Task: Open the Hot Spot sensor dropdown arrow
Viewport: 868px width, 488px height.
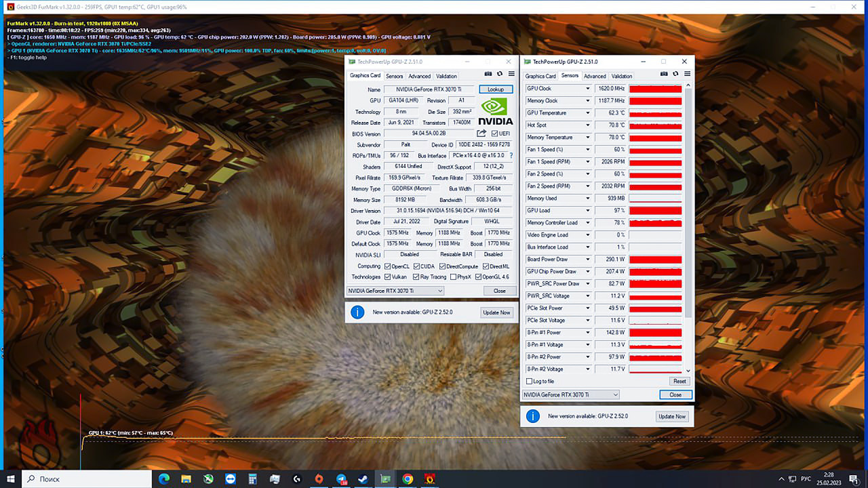Action: pyautogui.click(x=588, y=125)
